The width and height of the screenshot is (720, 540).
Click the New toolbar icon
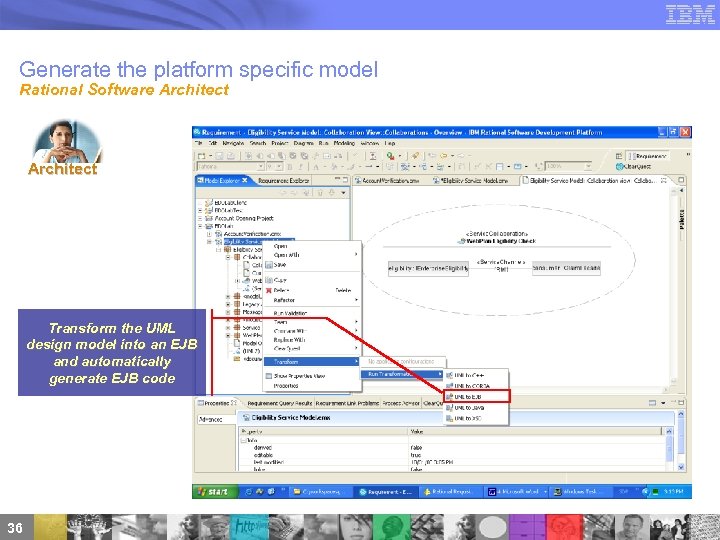[201, 156]
